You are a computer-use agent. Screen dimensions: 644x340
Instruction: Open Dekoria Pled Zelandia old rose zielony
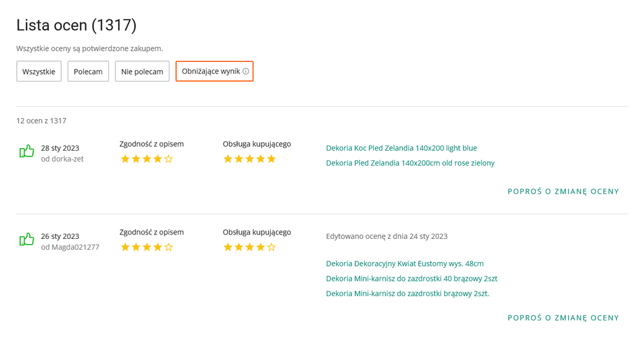pos(410,163)
